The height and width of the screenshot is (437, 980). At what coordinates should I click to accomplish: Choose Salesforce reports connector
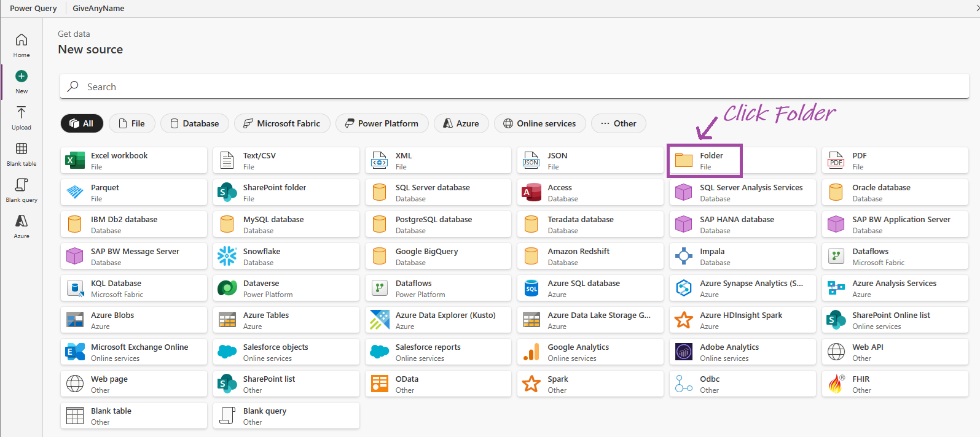(438, 352)
